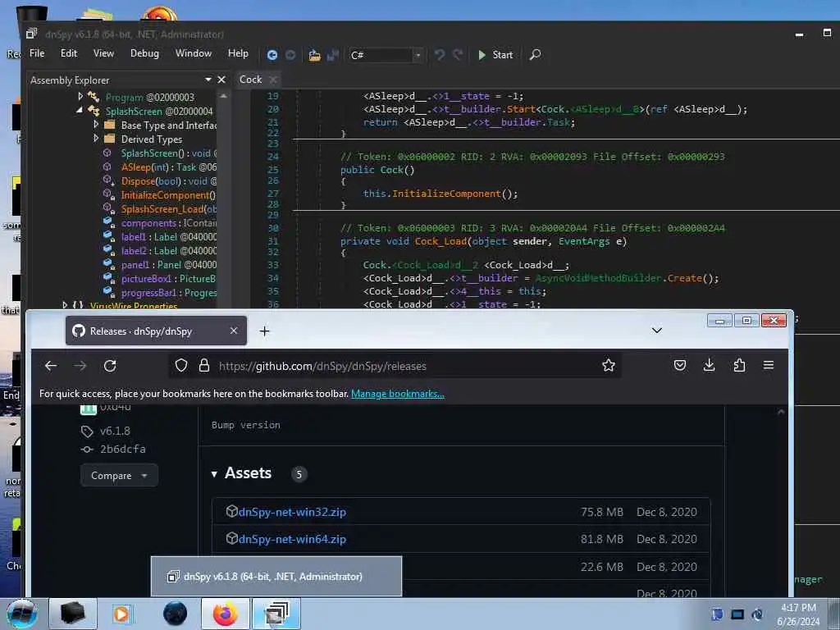Navigate backward in dnSpy toolbar
The image size is (840, 630).
(272, 55)
